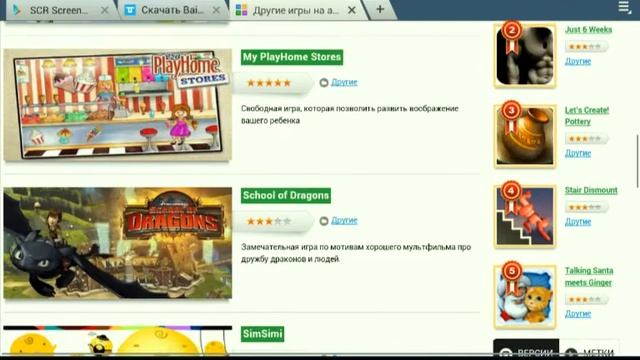Open Talking Santa meets Ginger link
640x360 pixels.
pyautogui.click(x=589, y=276)
